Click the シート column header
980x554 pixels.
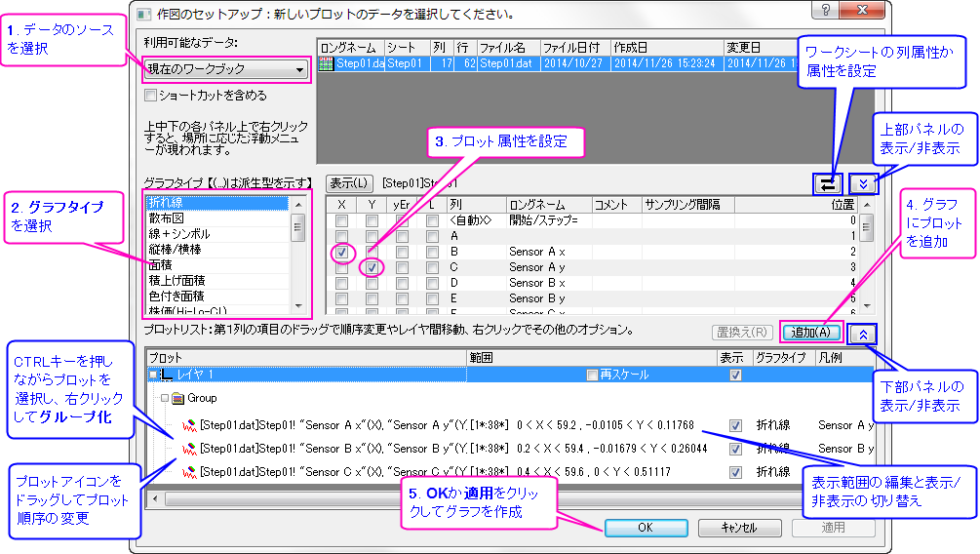(x=407, y=48)
